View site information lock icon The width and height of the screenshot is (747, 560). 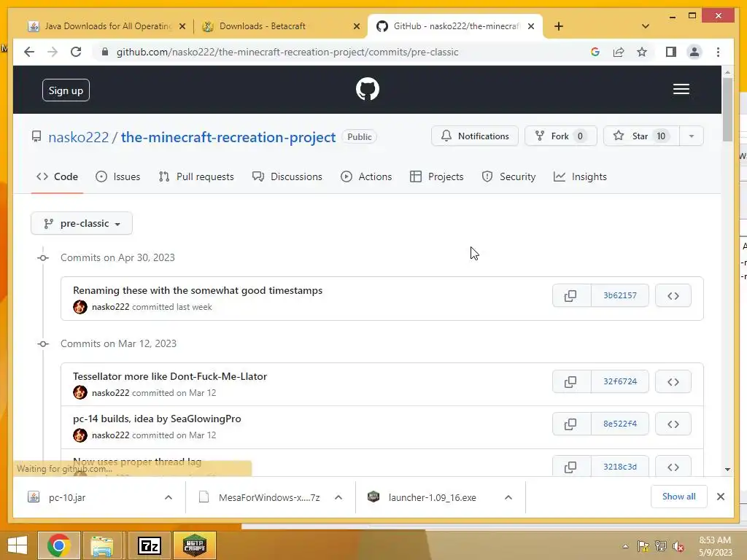pyautogui.click(x=105, y=52)
